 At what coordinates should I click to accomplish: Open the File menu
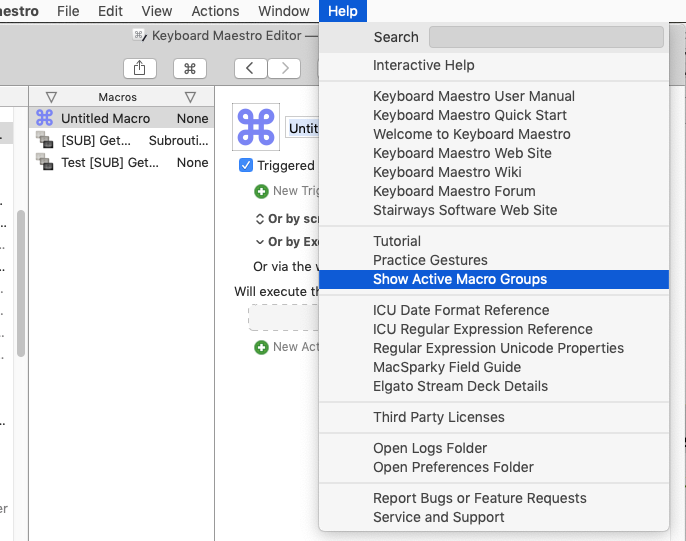[68, 11]
